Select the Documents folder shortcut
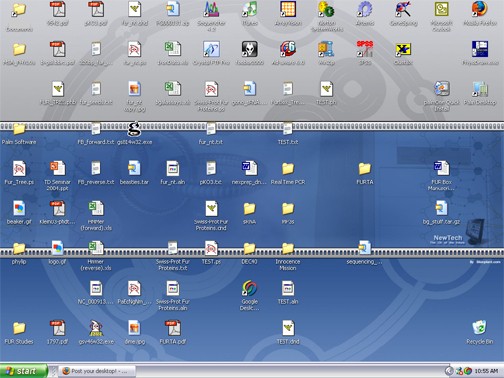 [x=19, y=9]
